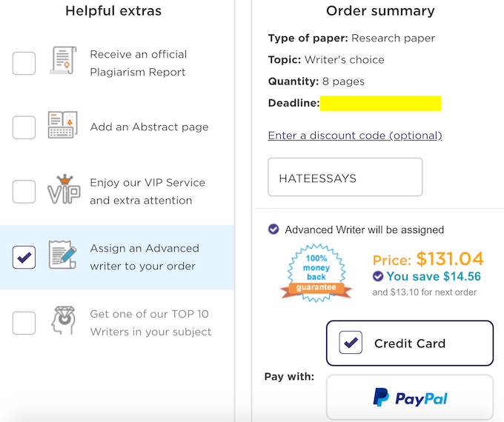Choose Credit Card as payment method
Image resolution: width=504 pixels, height=422 pixels.
pos(410,343)
